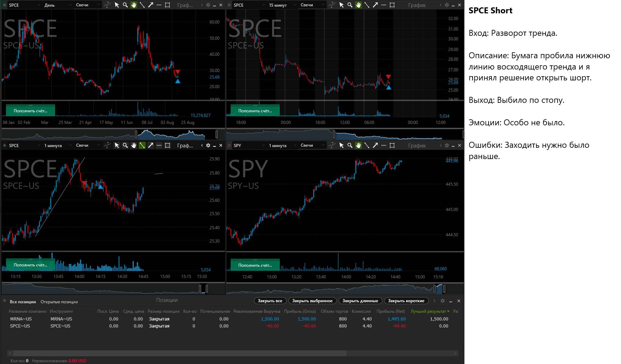
Task: Open 15 минут timeframe dropdown
Action: 282,5
